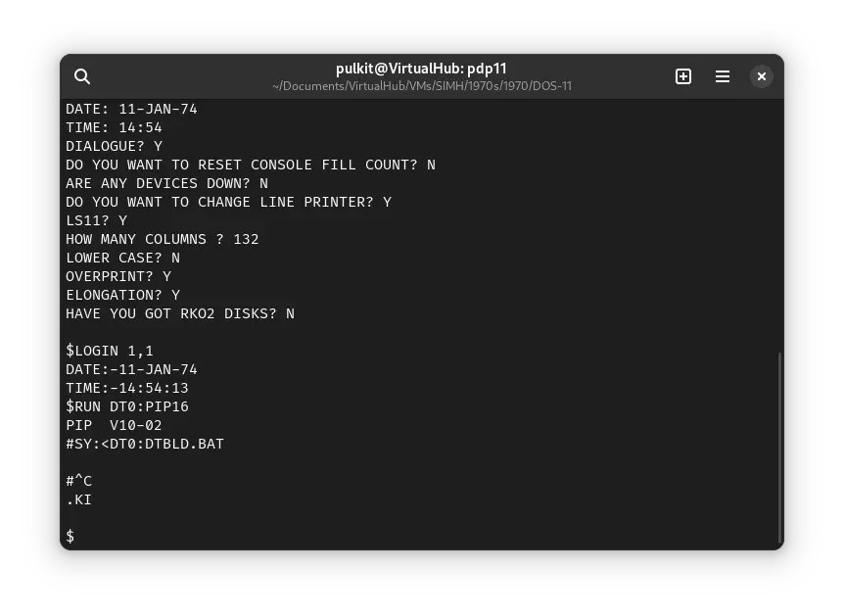Click the DOS-11 directory path subtitle

[x=421, y=86]
